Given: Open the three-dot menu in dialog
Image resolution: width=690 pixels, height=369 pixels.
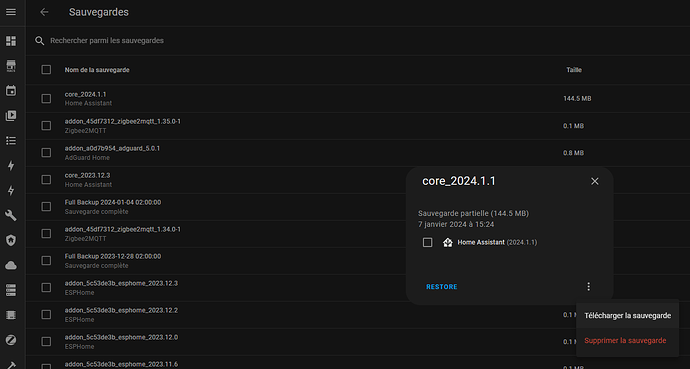Looking at the screenshot, I should click(588, 287).
